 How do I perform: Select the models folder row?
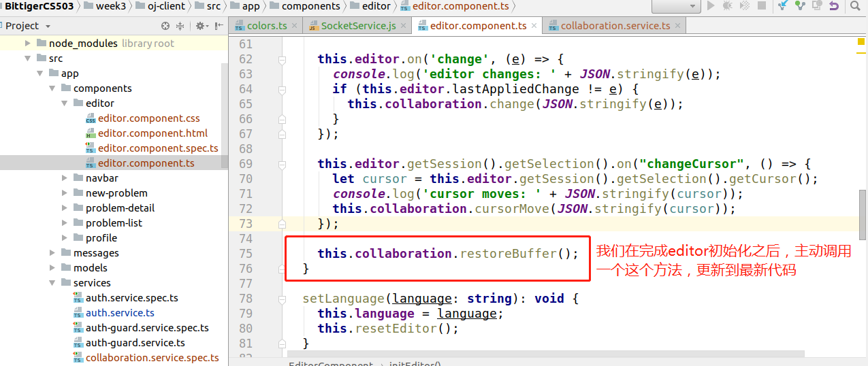coord(111,268)
